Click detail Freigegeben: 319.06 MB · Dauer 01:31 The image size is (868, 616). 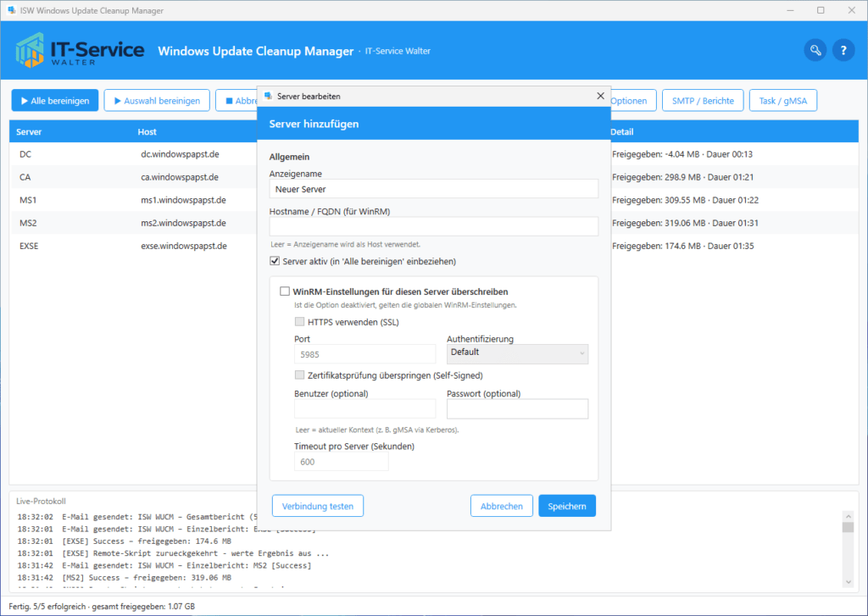pos(685,223)
